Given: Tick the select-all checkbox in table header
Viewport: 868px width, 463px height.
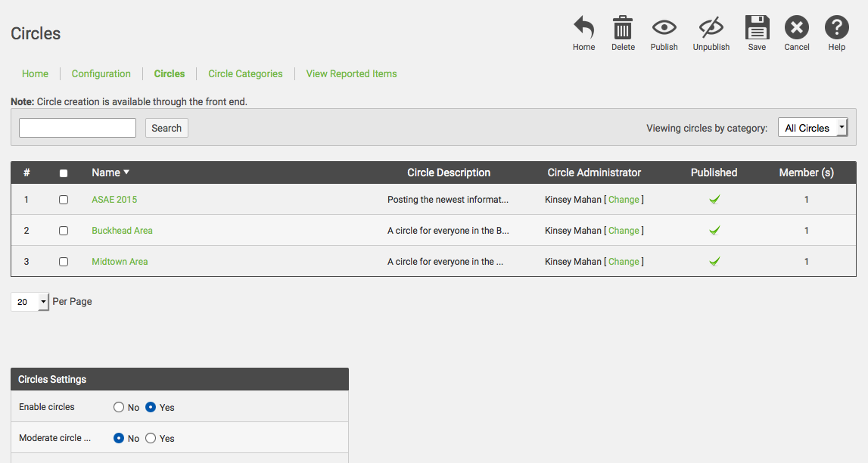Looking at the screenshot, I should click(64, 173).
